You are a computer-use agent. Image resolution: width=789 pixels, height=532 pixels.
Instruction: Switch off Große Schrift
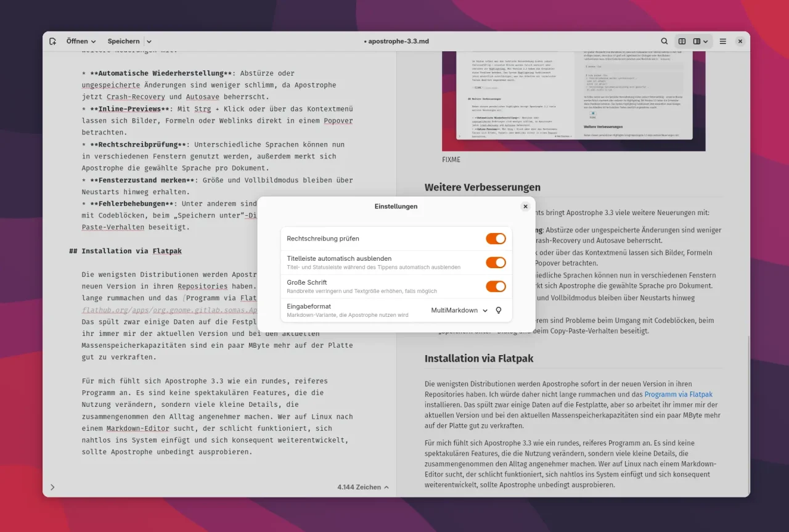click(x=496, y=286)
